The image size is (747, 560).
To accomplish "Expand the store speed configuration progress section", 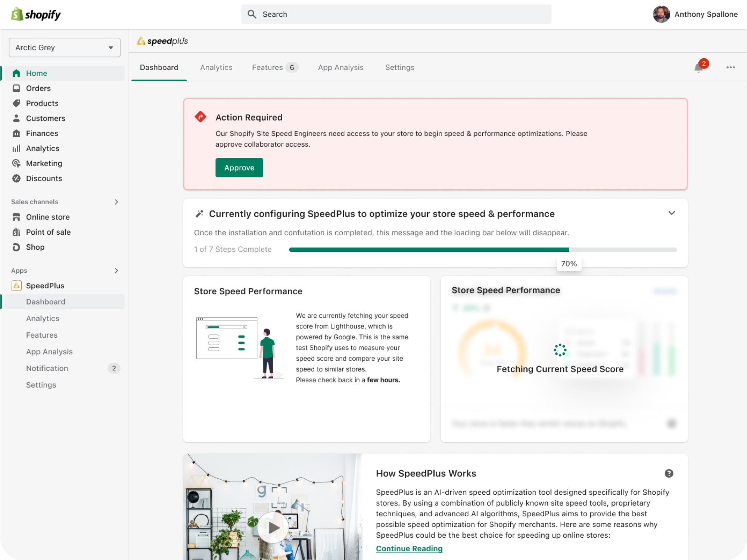I will coord(671,213).
